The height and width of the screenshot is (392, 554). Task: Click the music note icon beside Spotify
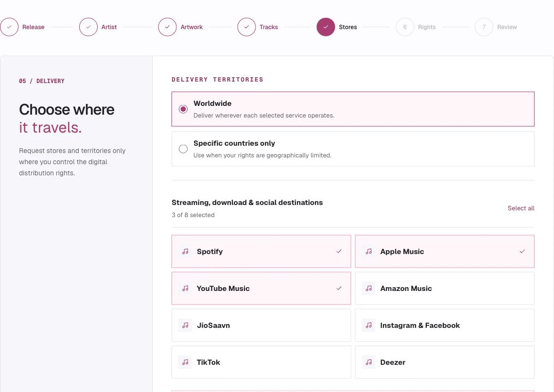185,252
